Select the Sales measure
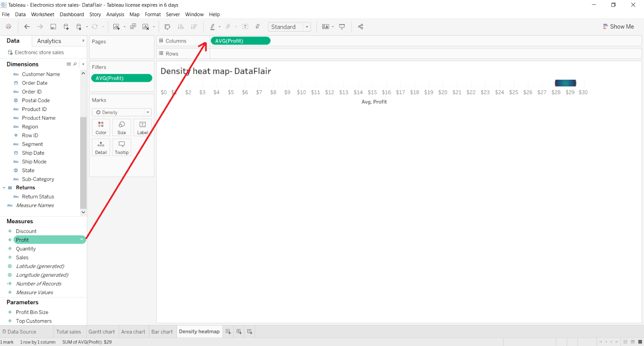This screenshot has height=346, width=644. coord(22,257)
